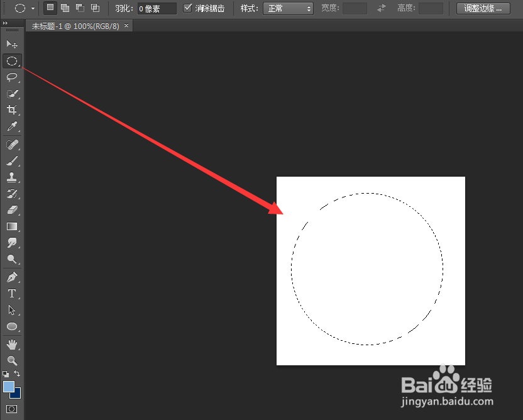Screen dimensions: 523x420
Task: Choose Subtract from Selection mode
Action: 80,8
